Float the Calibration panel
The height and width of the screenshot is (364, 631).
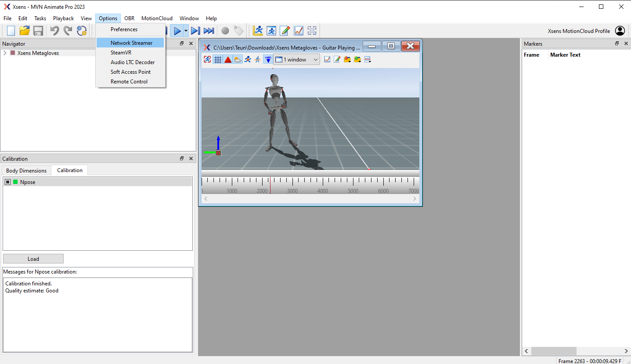[x=182, y=159]
